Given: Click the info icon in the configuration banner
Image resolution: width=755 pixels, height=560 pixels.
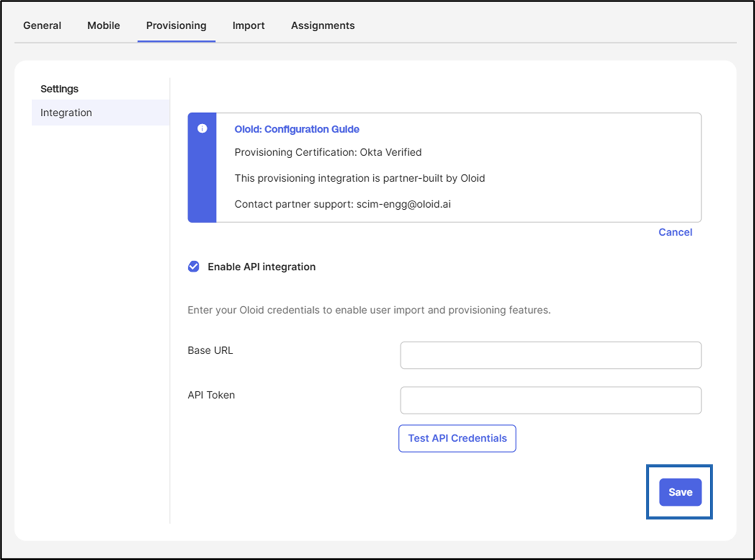Looking at the screenshot, I should (x=202, y=129).
